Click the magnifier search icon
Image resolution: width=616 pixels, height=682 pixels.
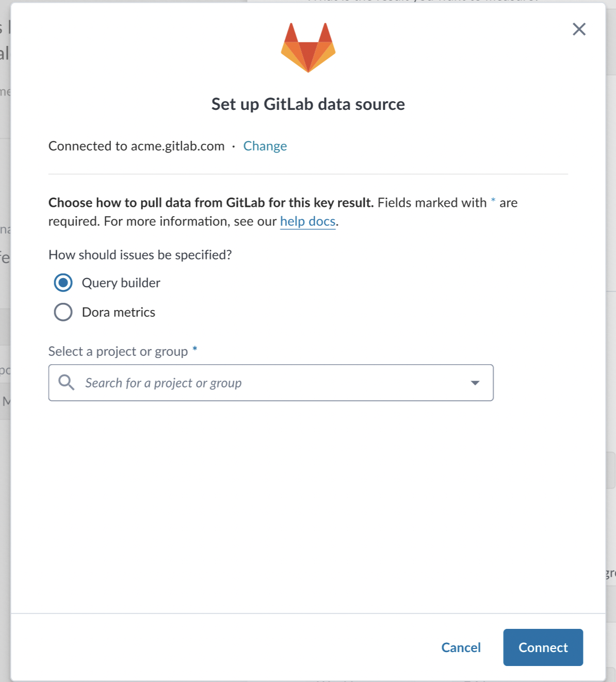[x=67, y=382]
